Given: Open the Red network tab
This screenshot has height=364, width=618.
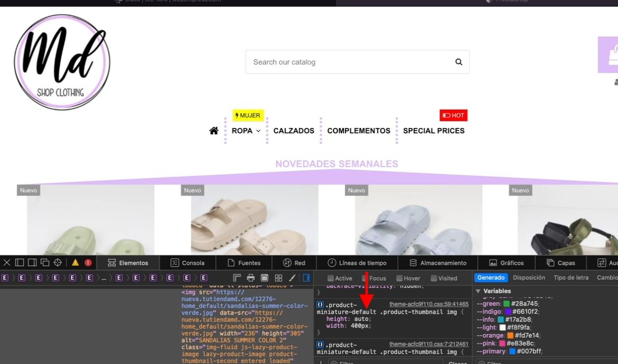Looking at the screenshot, I should coord(294,263).
